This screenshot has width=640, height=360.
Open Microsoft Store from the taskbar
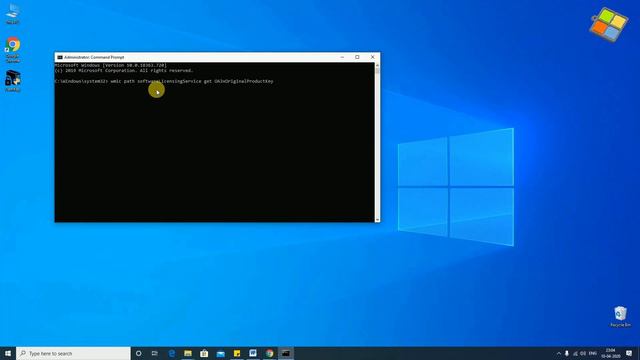[x=204, y=353]
